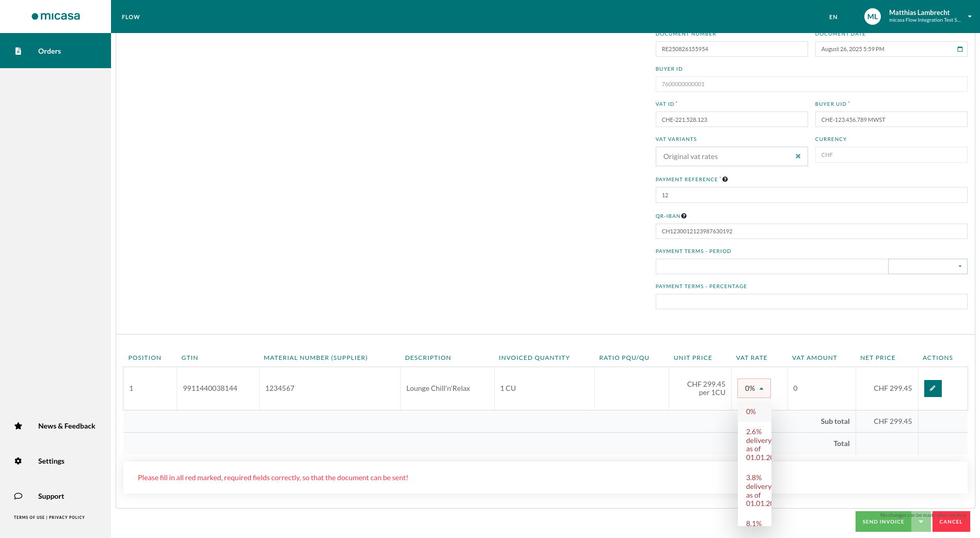Click the Support chat bubble icon

click(x=18, y=496)
